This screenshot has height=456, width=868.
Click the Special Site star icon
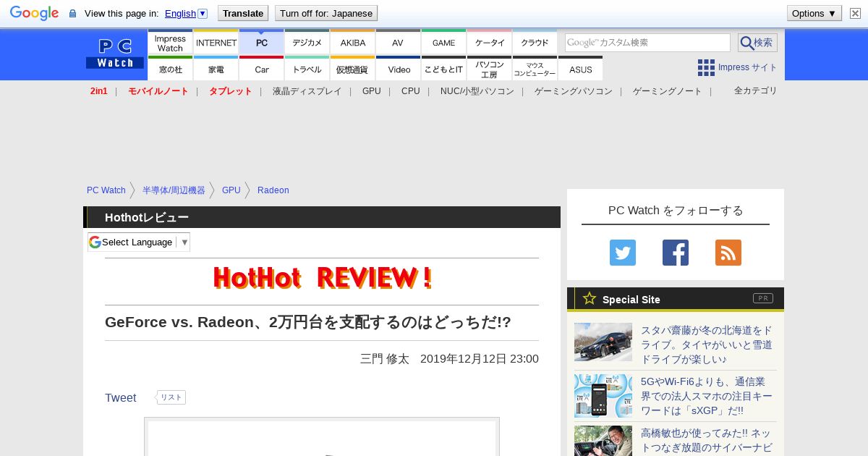pos(590,298)
